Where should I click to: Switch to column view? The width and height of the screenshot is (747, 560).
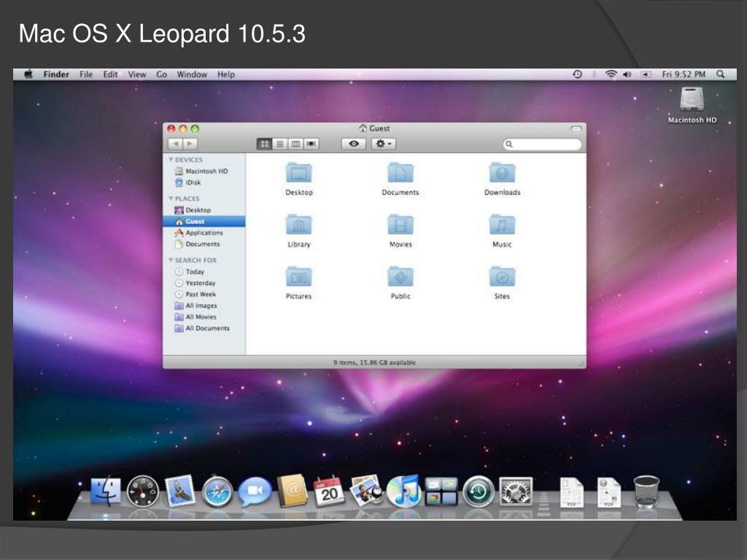tap(296, 144)
